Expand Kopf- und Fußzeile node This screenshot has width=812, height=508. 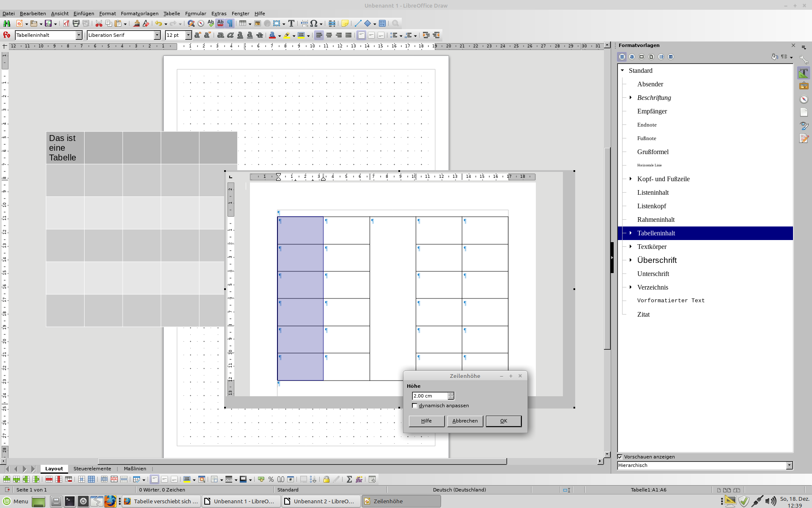pos(631,179)
